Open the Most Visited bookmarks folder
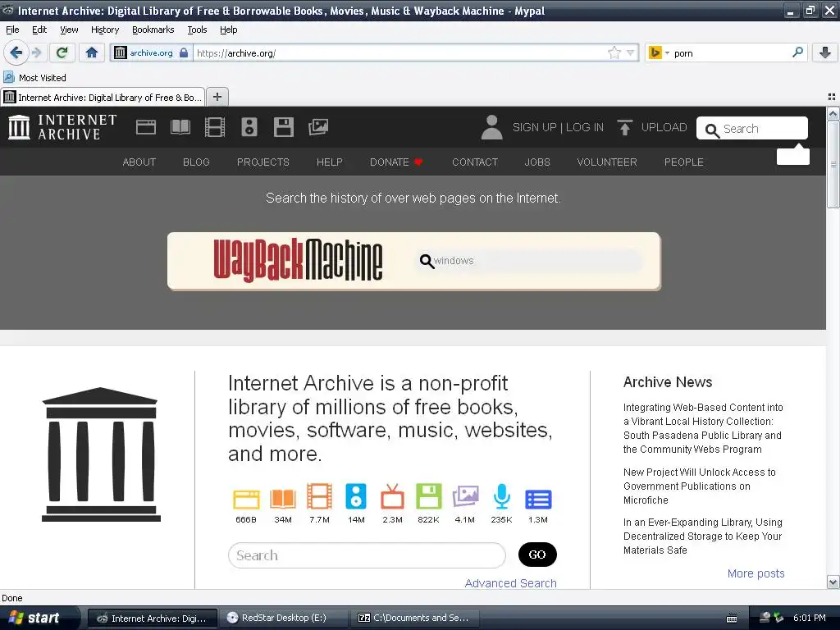Viewport: 840px width, 630px height. coord(34,78)
